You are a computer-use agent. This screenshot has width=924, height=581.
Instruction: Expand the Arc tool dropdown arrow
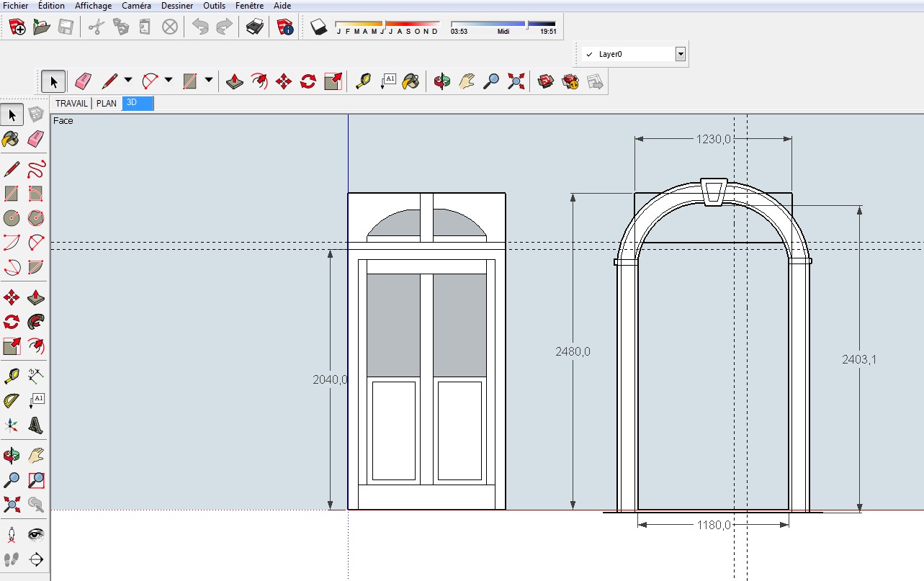click(169, 80)
